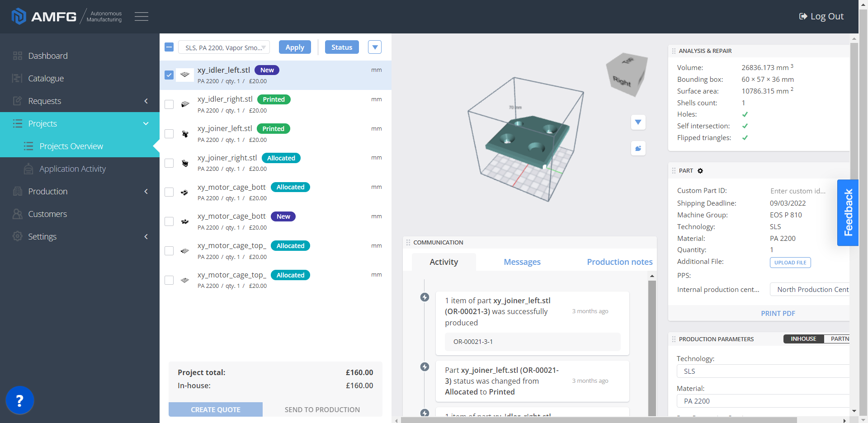Screen dimensions: 868x423
Task: Uncheck the xy_idler_left.stl checkbox
Action: click(x=169, y=75)
